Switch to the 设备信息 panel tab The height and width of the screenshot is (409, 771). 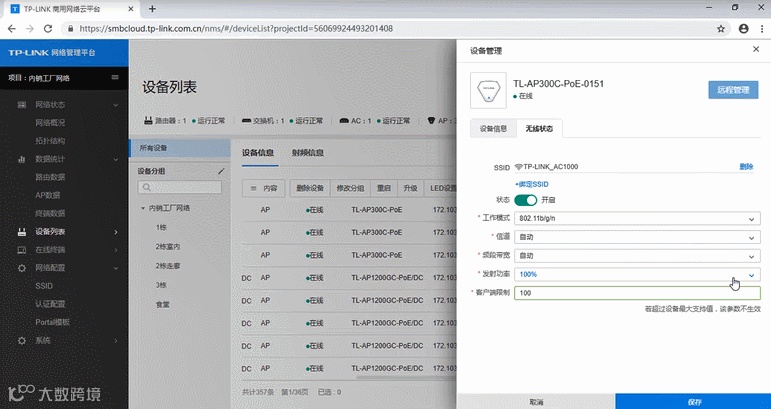[493, 128]
